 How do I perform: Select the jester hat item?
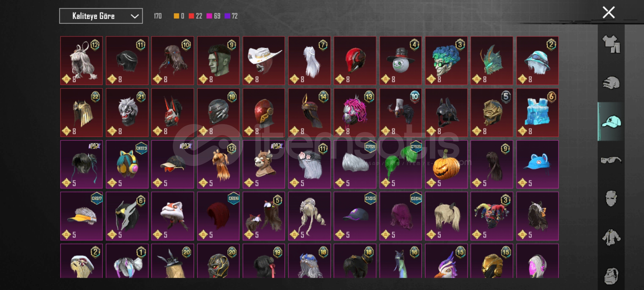coord(492,216)
